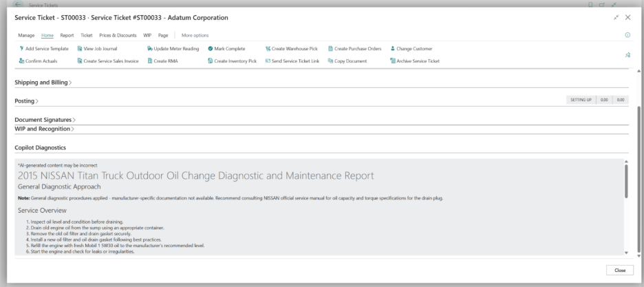Viewport: 644px width, 287px height.
Task: Open the Prices & Discounts tab
Action: click(x=118, y=35)
